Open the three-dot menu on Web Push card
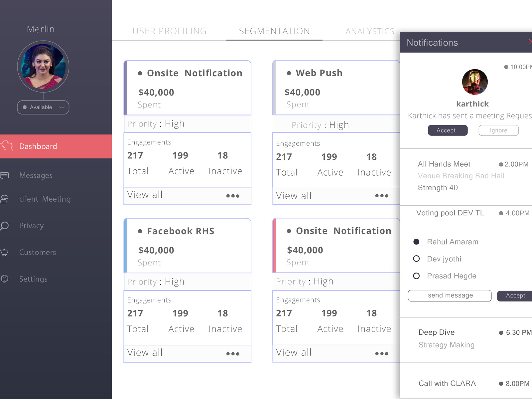This screenshot has width=532, height=399. 381,196
